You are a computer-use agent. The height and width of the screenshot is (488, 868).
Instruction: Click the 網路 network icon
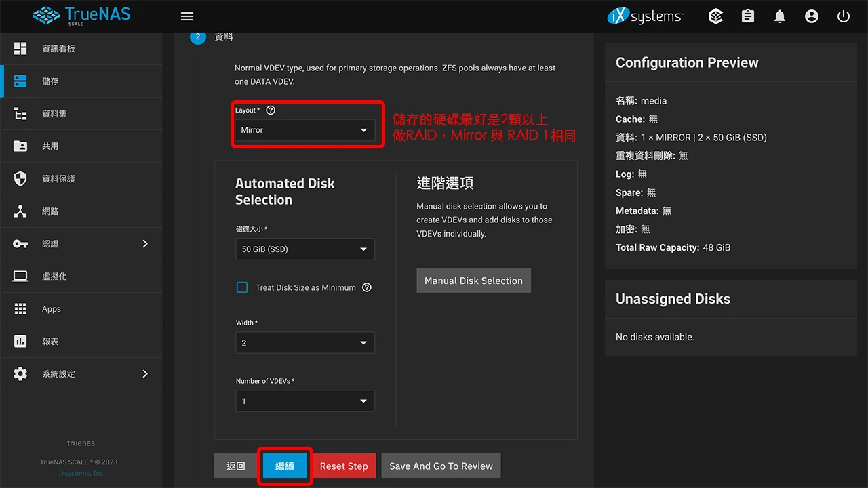50,211
